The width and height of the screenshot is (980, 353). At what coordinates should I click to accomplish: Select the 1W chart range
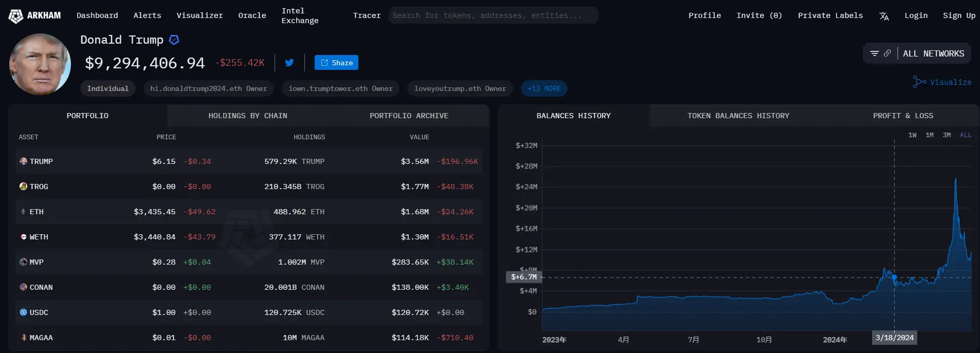[912, 135]
